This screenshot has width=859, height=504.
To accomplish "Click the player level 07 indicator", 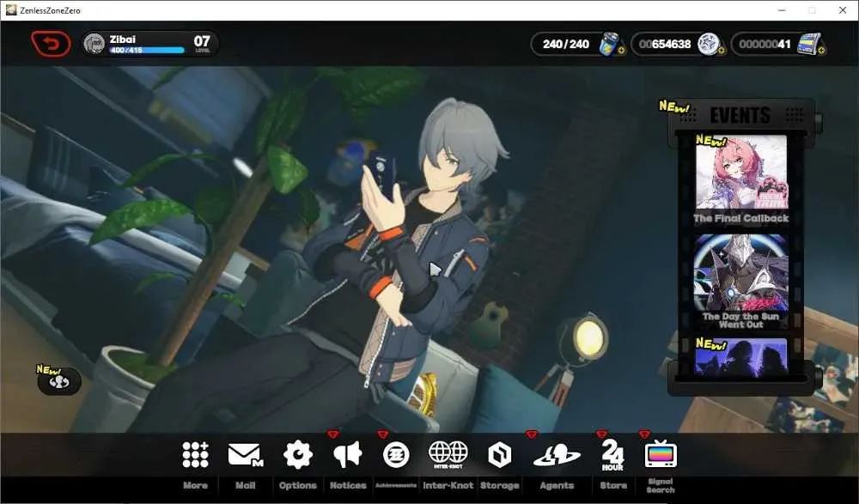I will tap(202, 43).
